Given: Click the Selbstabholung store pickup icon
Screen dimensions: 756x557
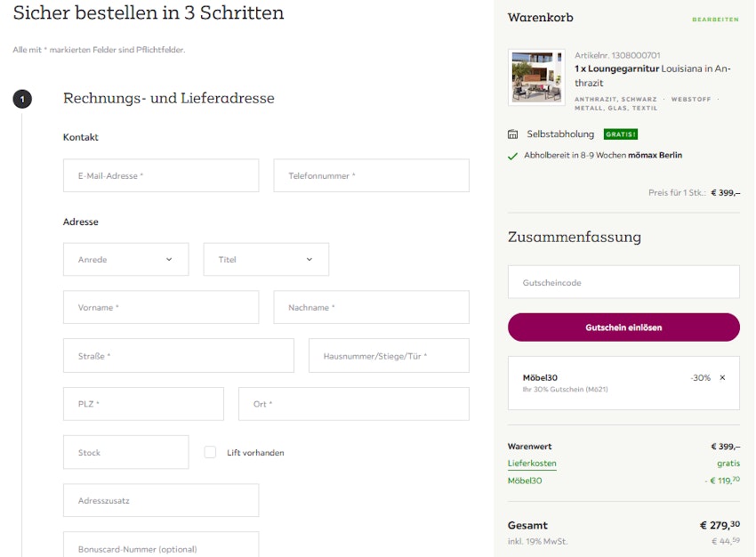Looking at the screenshot, I should (x=512, y=134).
